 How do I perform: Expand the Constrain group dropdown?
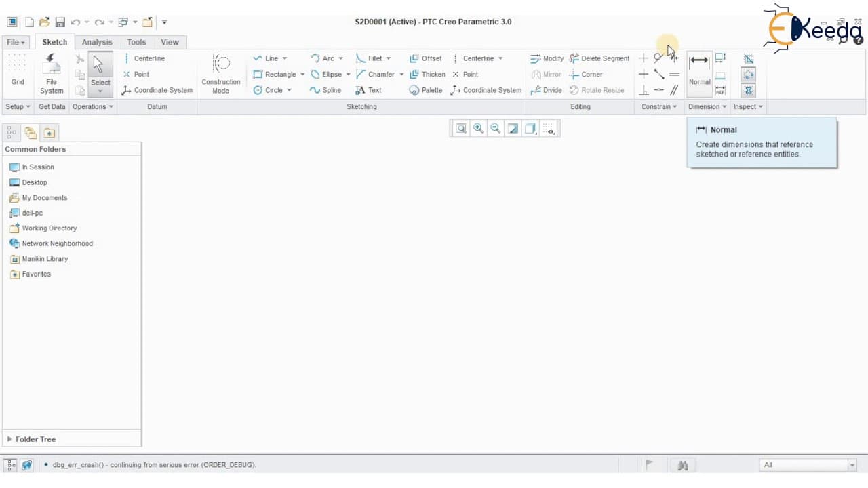coord(659,107)
